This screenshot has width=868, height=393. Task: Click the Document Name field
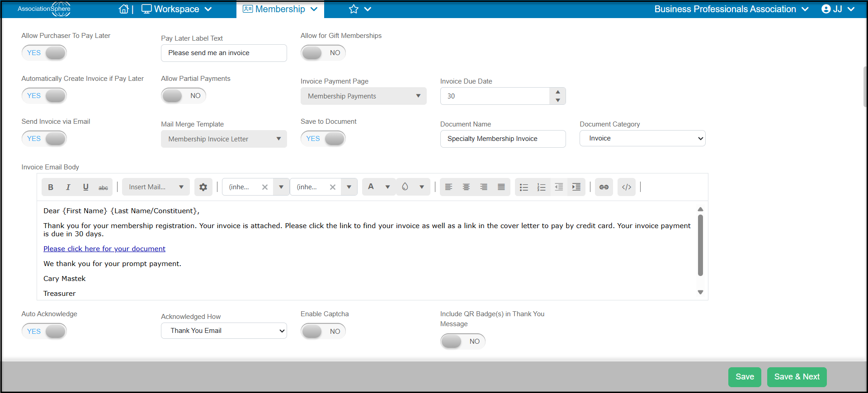click(x=503, y=139)
